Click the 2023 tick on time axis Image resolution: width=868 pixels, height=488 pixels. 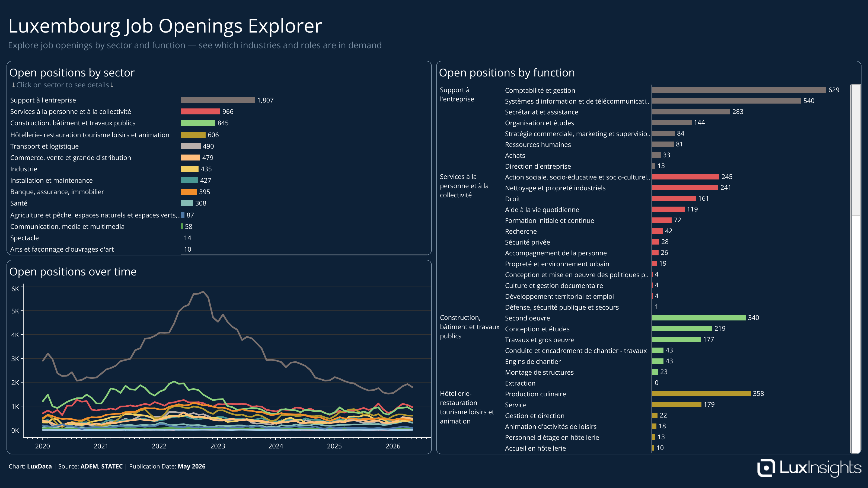[x=217, y=446]
